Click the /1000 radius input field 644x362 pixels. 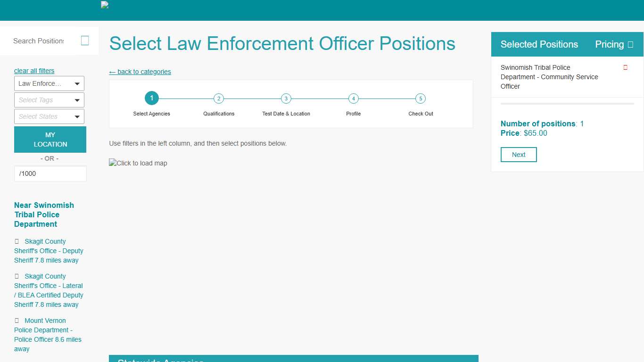(x=50, y=173)
